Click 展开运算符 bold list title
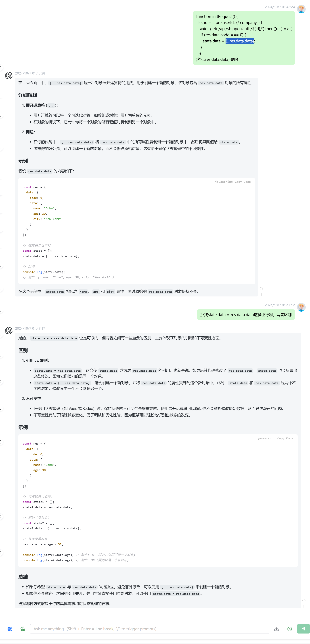This screenshot has height=644, width=310. coord(35,105)
